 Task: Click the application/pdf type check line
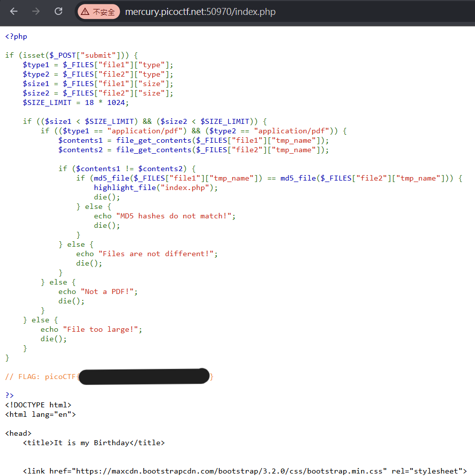click(x=193, y=131)
